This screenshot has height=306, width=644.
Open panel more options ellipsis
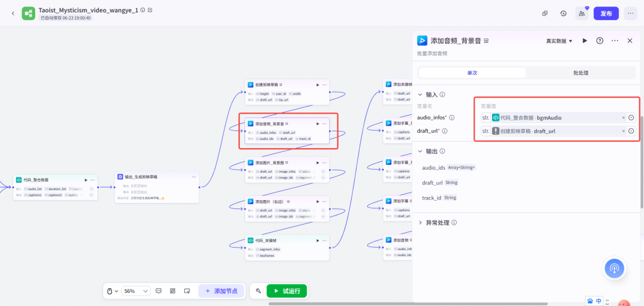[615, 40]
